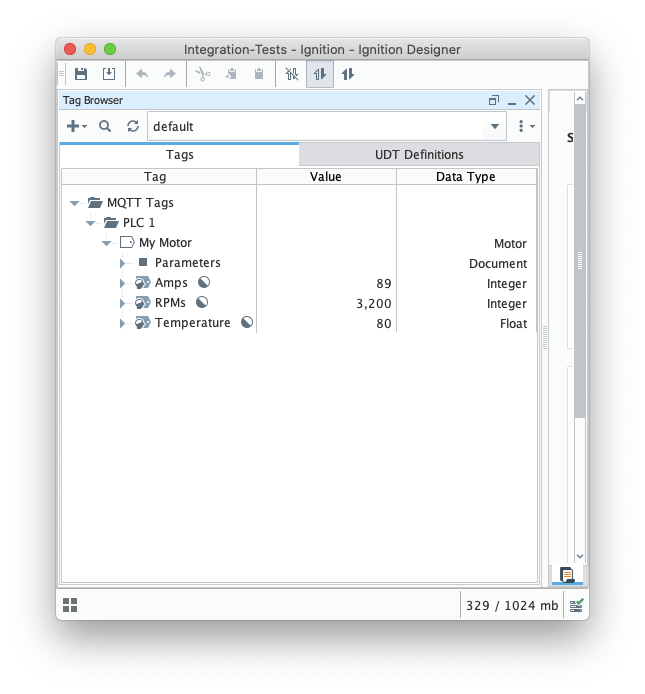Select the PLC 1 folder icon
Image resolution: width=645 pixels, height=694 pixels.
pyautogui.click(x=111, y=223)
